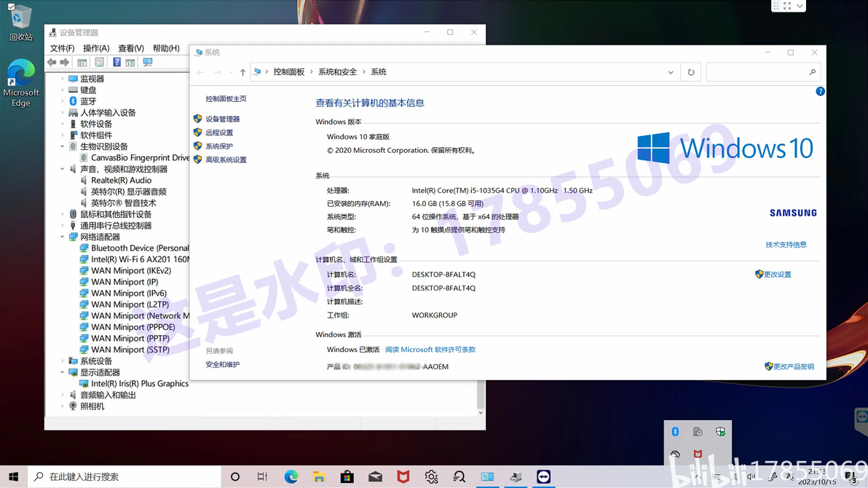Open 高级系统设置 link

coord(226,160)
